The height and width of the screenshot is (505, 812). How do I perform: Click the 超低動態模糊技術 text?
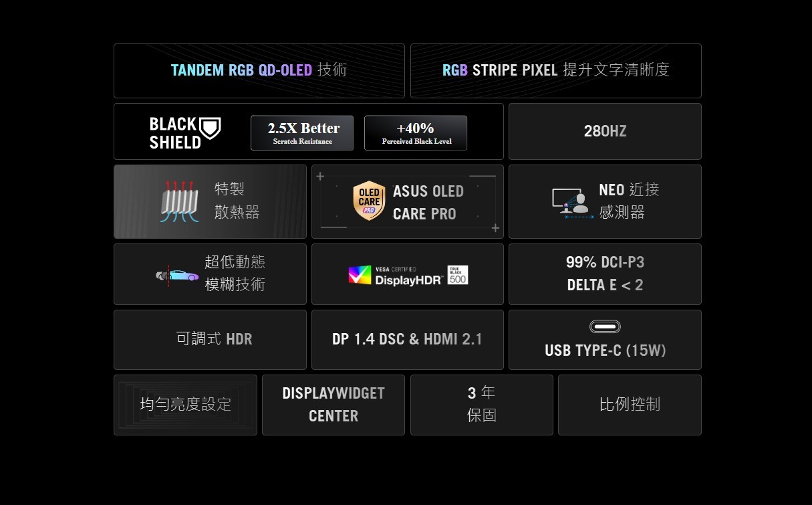coord(235,273)
